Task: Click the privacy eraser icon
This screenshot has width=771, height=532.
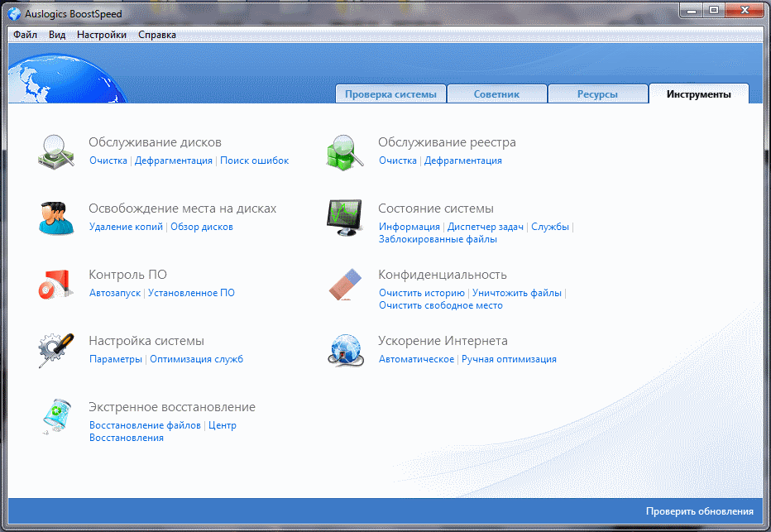Action: tap(345, 284)
